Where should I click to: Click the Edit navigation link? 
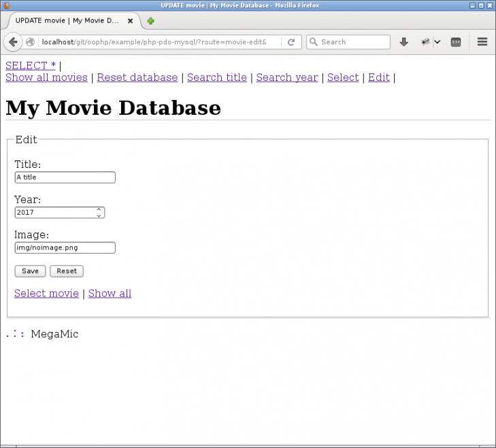379,77
